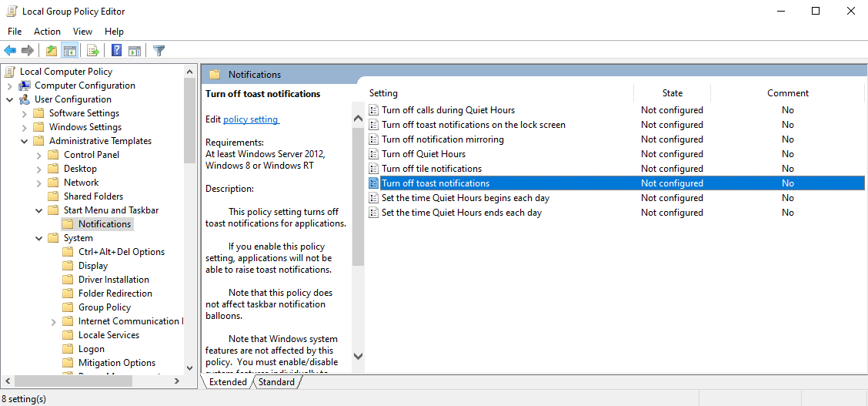The width and height of the screenshot is (868, 406).
Task: Select the Mitigation Options tree item
Action: [117, 363]
